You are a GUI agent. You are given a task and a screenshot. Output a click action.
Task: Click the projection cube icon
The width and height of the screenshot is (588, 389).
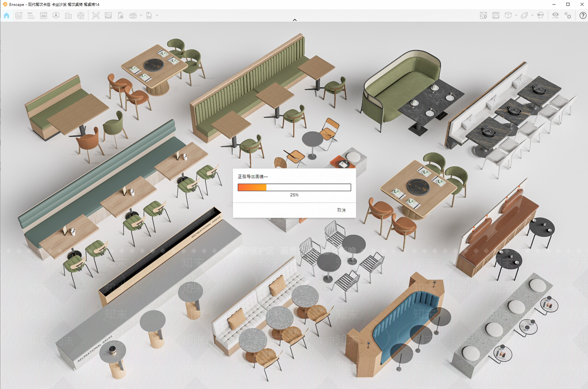(x=508, y=15)
